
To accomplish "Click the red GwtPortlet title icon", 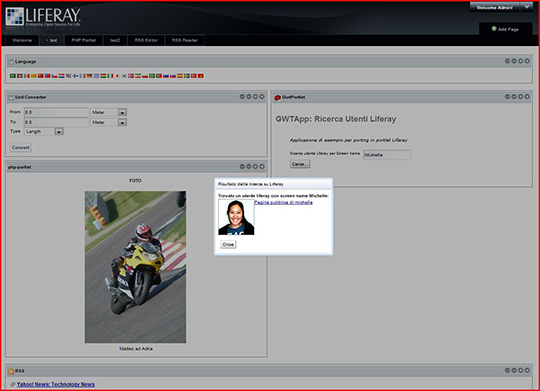I will click(278, 97).
